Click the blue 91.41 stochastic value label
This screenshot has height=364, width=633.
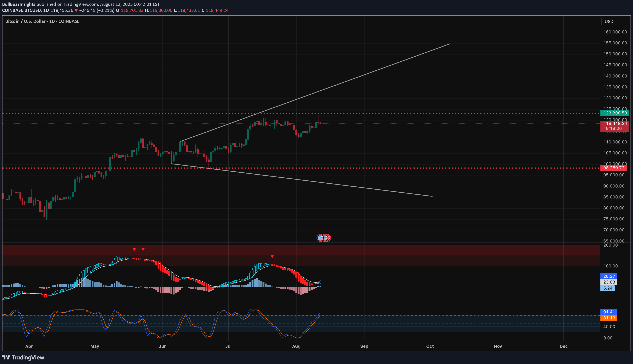point(609,312)
